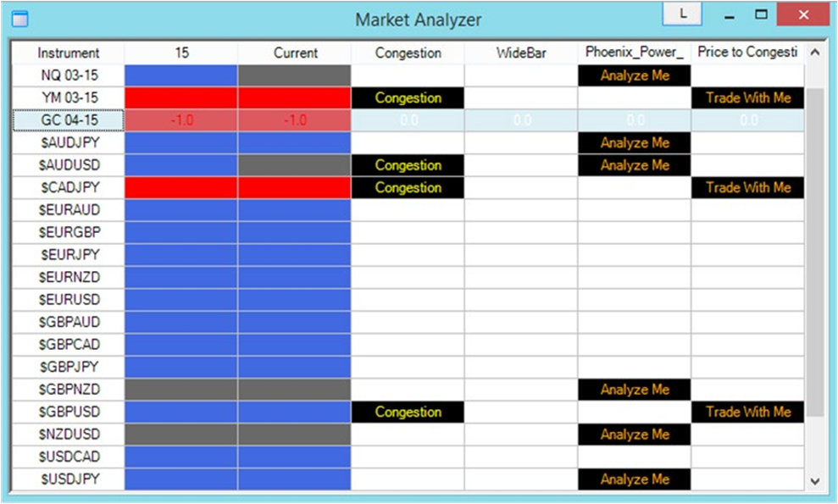Select the $EURGBP instrument

tap(69, 232)
